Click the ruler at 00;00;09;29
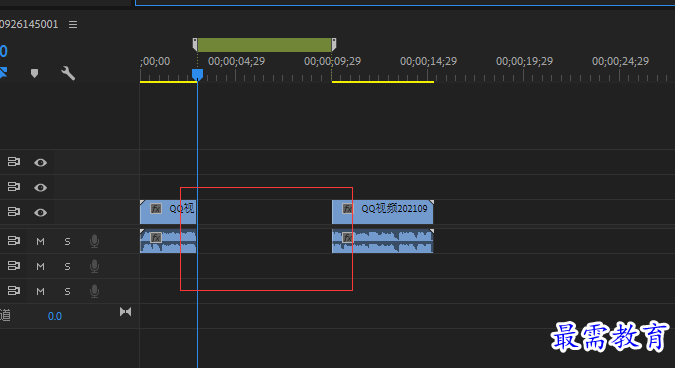 point(332,62)
